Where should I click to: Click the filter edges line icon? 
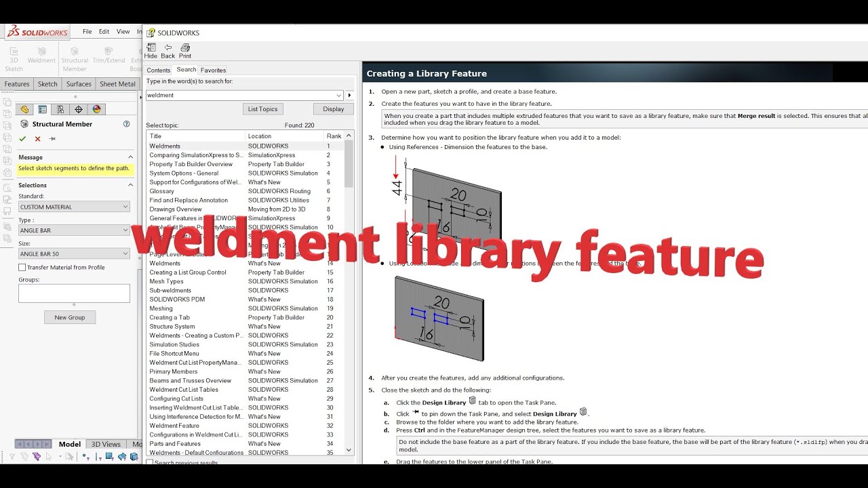click(98, 456)
